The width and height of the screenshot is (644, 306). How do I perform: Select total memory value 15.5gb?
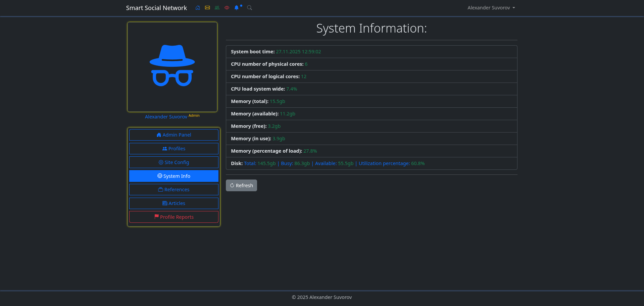click(x=278, y=101)
